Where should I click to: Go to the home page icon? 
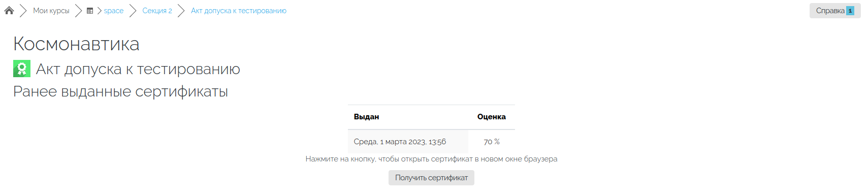coord(9,11)
